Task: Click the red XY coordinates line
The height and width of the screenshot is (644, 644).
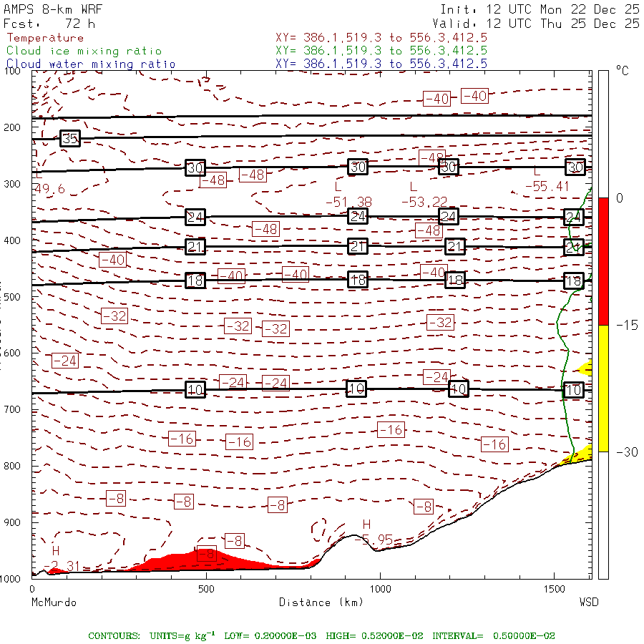Action: 381,38
